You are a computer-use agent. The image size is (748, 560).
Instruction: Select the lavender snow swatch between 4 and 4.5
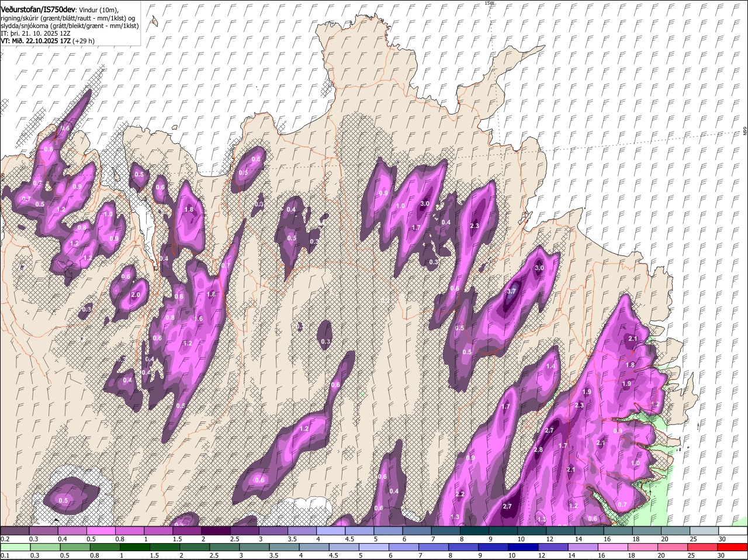coord(331,531)
